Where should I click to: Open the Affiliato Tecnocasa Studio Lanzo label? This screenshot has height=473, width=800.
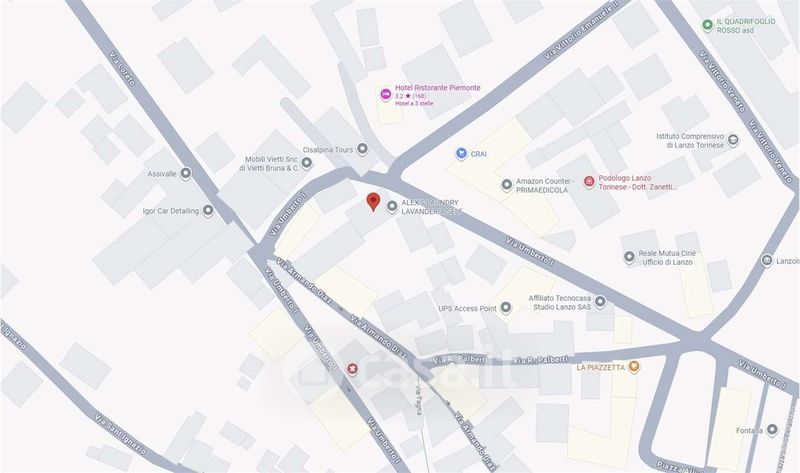pos(560,302)
